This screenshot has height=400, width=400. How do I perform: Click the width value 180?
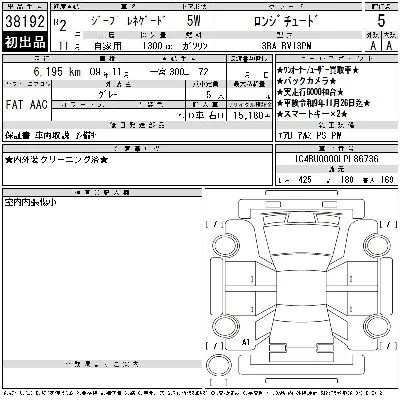point(347,180)
